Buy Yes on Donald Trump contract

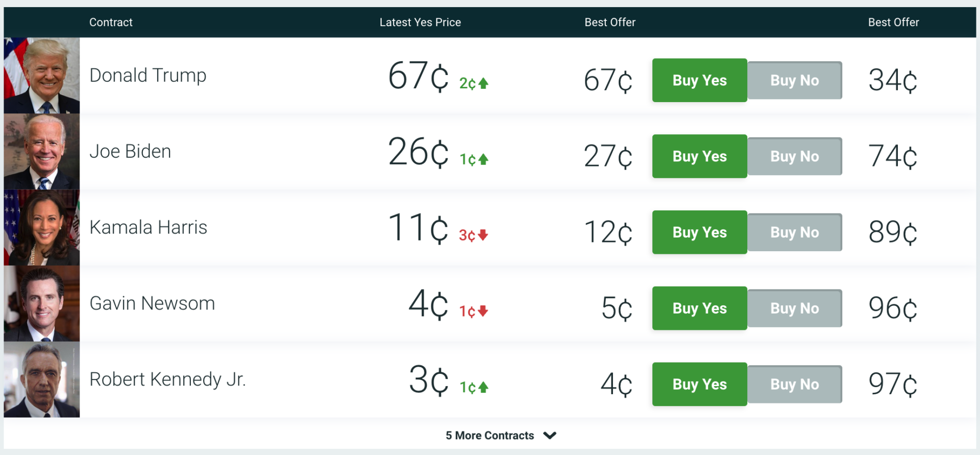coord(700,80)
